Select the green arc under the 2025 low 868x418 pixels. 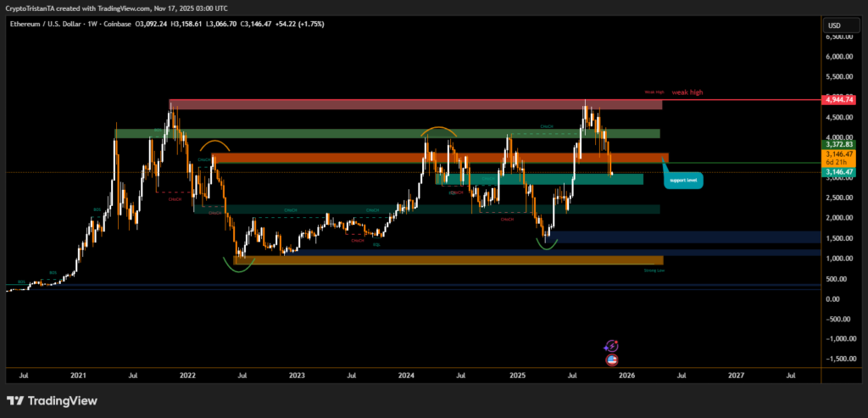[x=547, y=246]
